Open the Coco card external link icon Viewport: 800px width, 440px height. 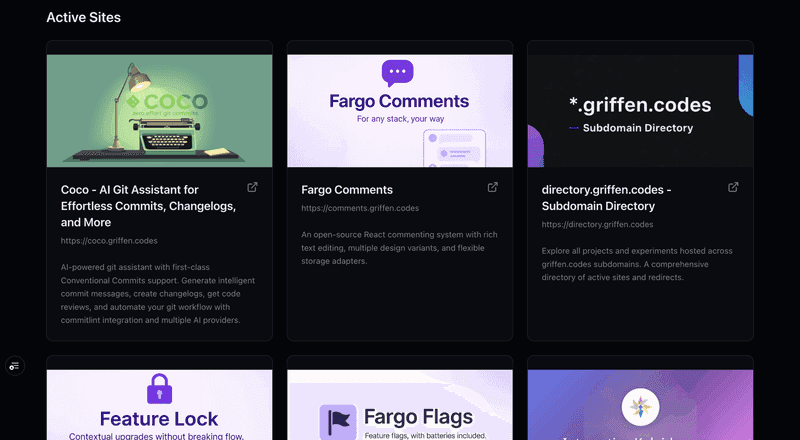point(252,187)
